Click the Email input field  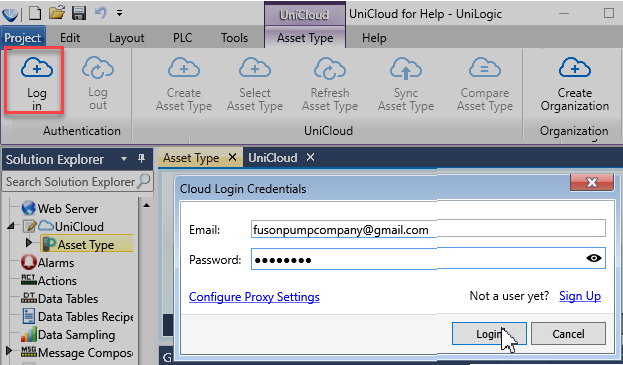pyautogui.click(x=428, y=229)
